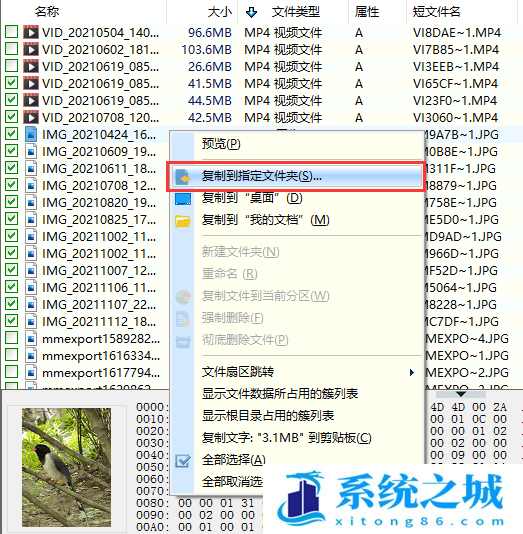This screenshot has width=523, height=534.
Task: Check the box for 26.6MB MP4 file
Action: pos(12,66)
